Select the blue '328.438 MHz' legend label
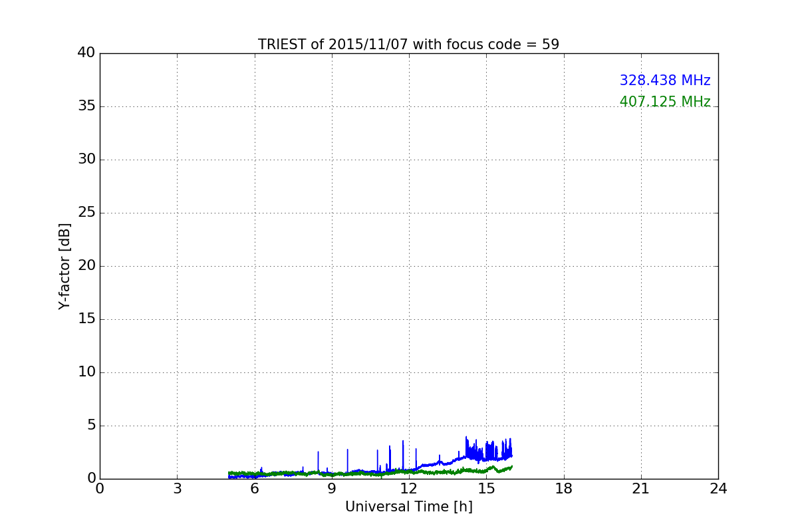 (x=665, y=80)
